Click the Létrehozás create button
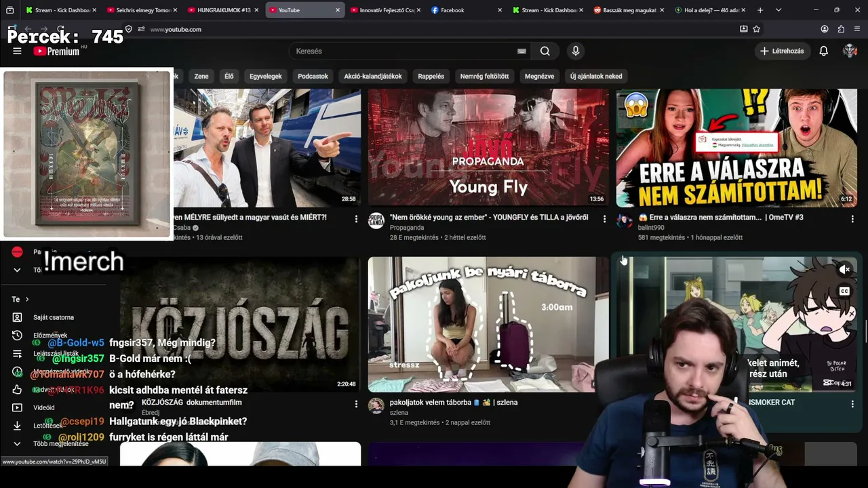This screenshot has height=488, width=868. pyautogui.click(x=783, y=51)
